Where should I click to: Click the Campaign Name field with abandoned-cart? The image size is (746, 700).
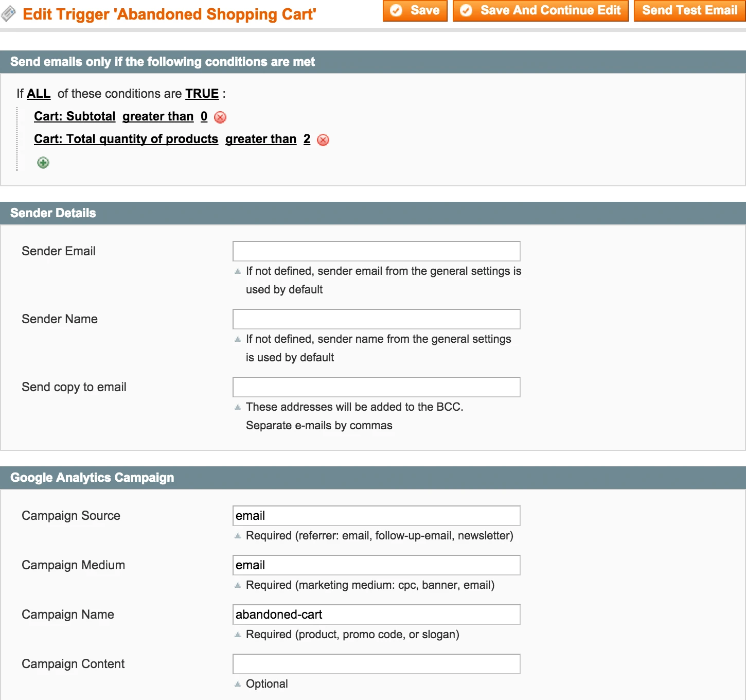376,615
